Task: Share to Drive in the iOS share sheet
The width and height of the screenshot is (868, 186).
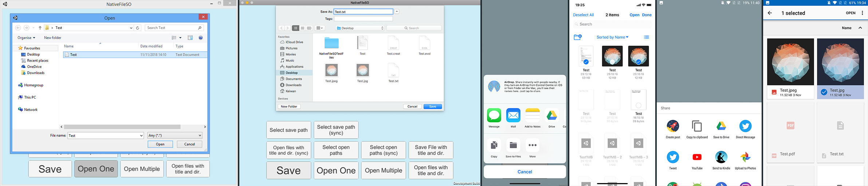Action: coord(552,115)
